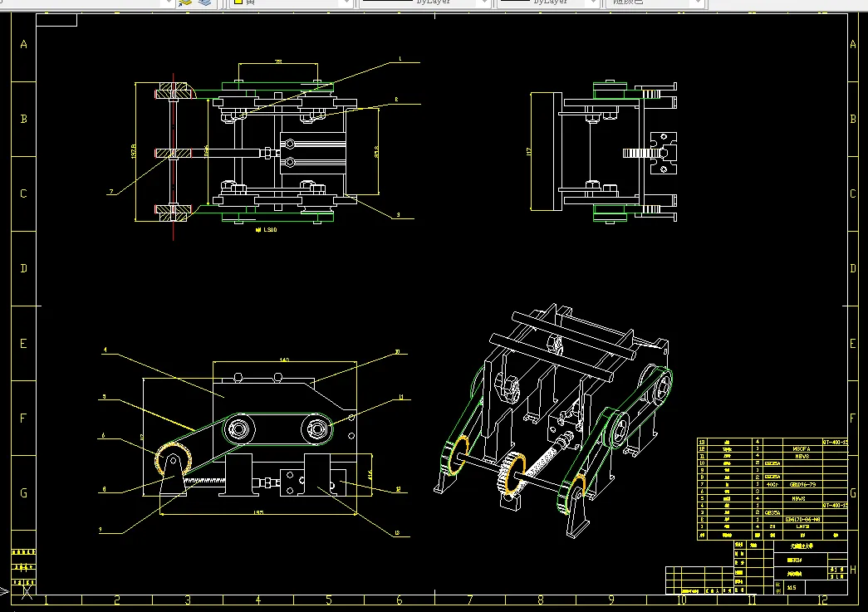Click part balloon number 12
This screenshot has height=612, width=868.
point(398,489)
